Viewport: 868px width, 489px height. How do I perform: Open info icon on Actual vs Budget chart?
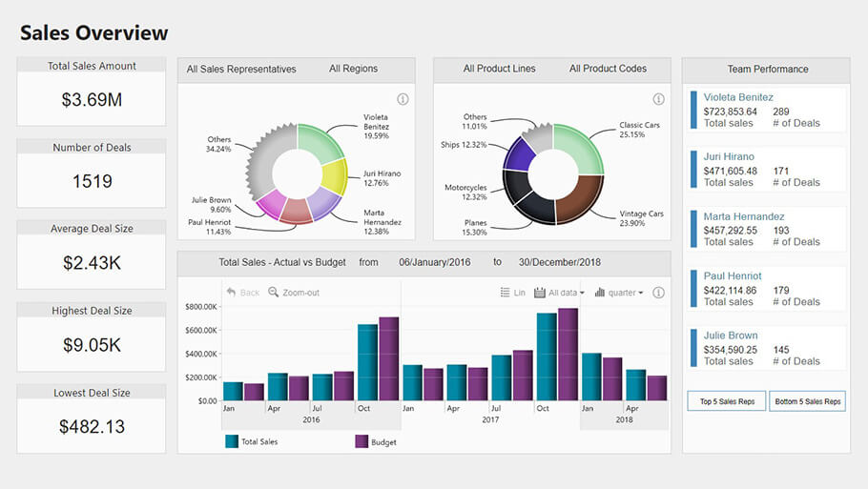click(x=658, y=293)
